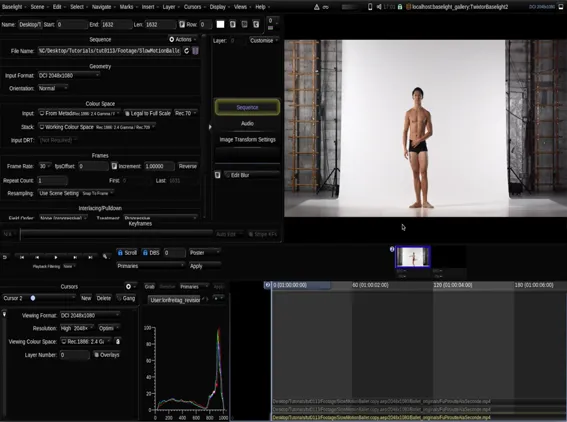This screenshot has height=422, width=567.
Task: Toggle Legal to Full Scale option
Action: (148, 114)
